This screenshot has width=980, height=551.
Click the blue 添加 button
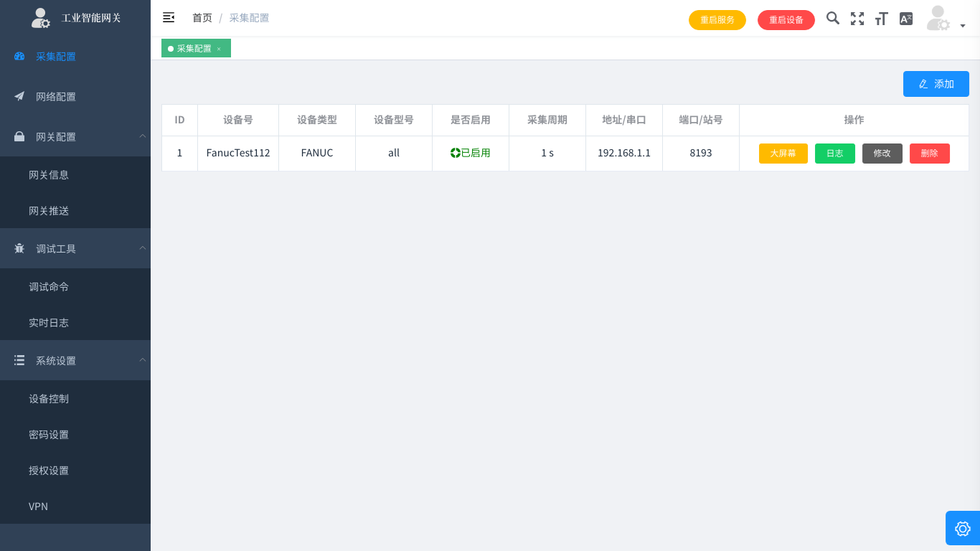(936, 84)
